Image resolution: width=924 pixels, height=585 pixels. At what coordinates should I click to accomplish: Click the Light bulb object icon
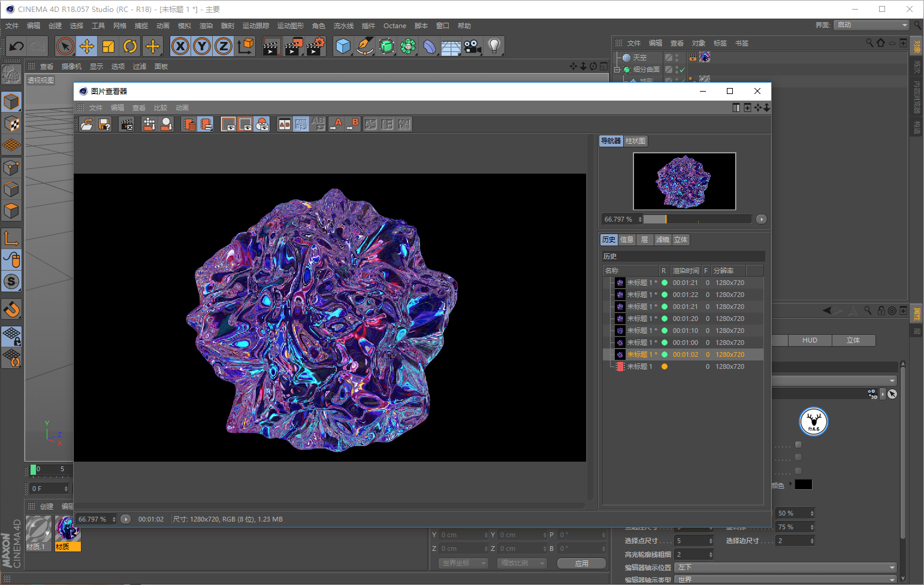pos(494,46)
